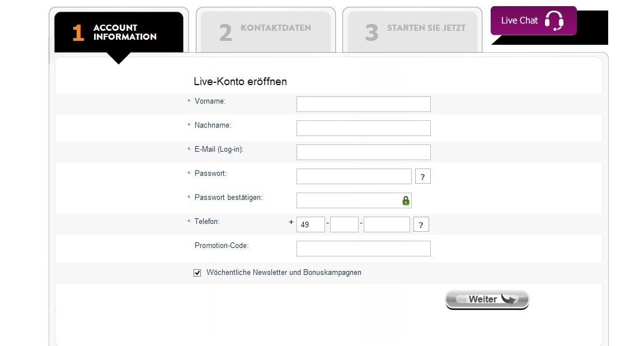Click the Telefon help question mark
The width and height of the screenshot is (644, 346).
(x=421, y=225)
